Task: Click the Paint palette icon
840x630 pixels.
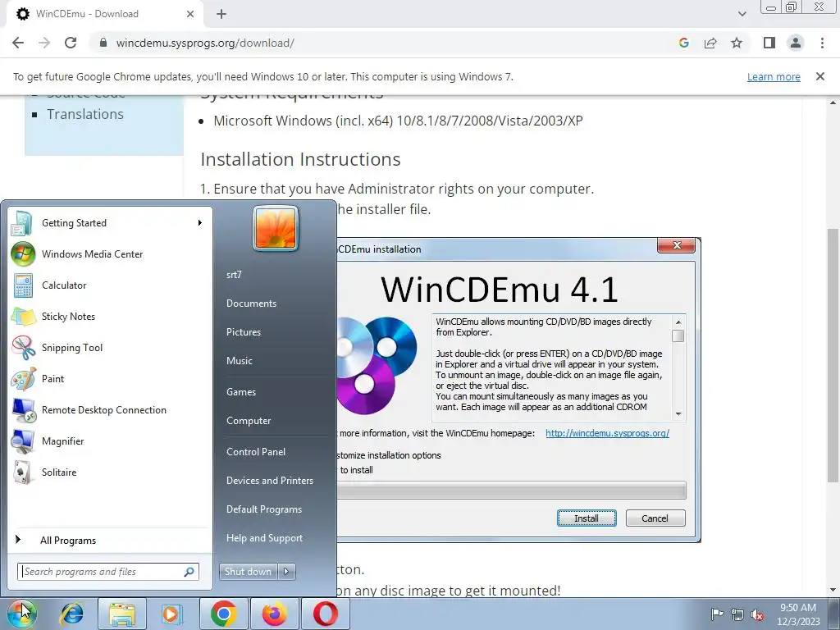Action: (23, 378)
